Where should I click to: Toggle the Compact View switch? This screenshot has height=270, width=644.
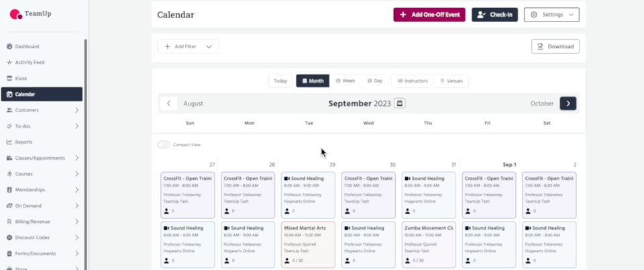click(x=164, y=144)
